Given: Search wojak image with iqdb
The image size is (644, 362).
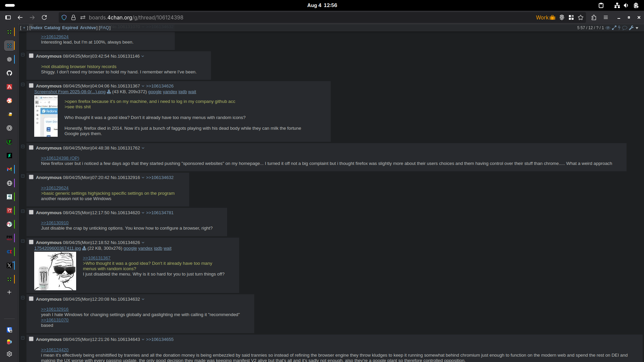Looking at the screenshot, I should click(x=158, y=248).
